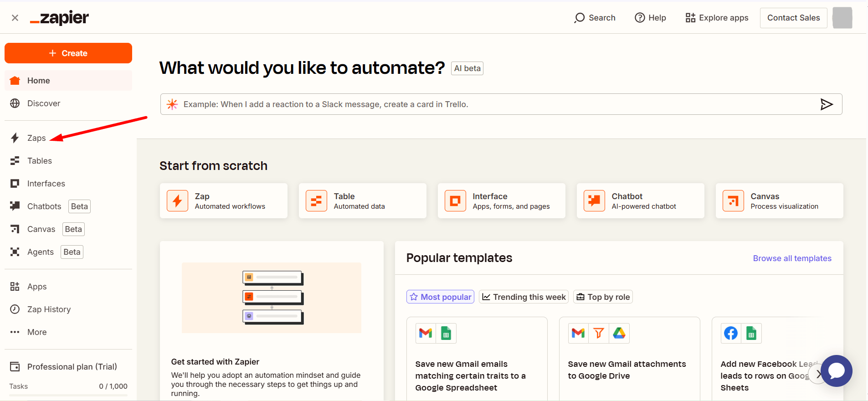
Task: Close the sidebar with the X icon
Action: click(15, 18)
